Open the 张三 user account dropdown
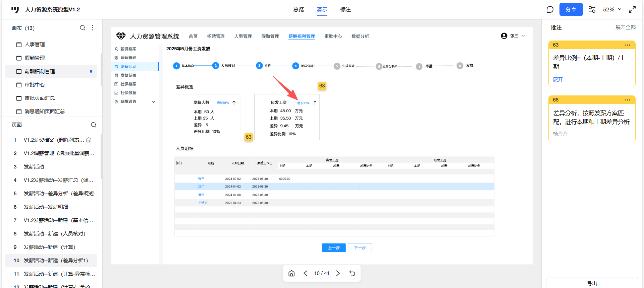The image size is (644, 288). click(513, 36)
